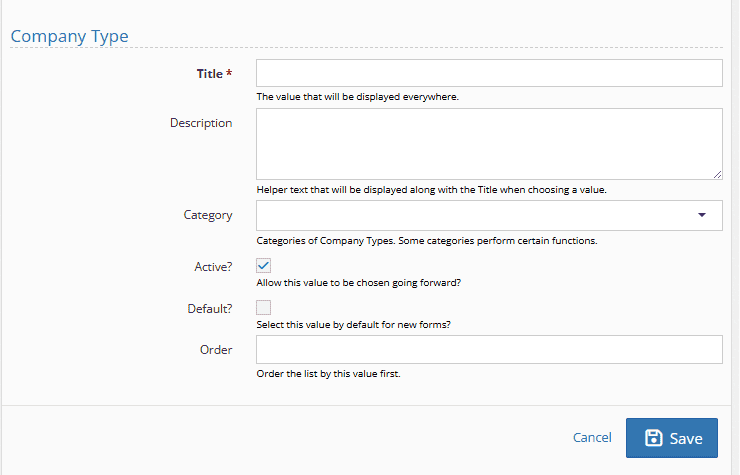Click inside the Description text area

pyautogui.click(x=489, y=144)
